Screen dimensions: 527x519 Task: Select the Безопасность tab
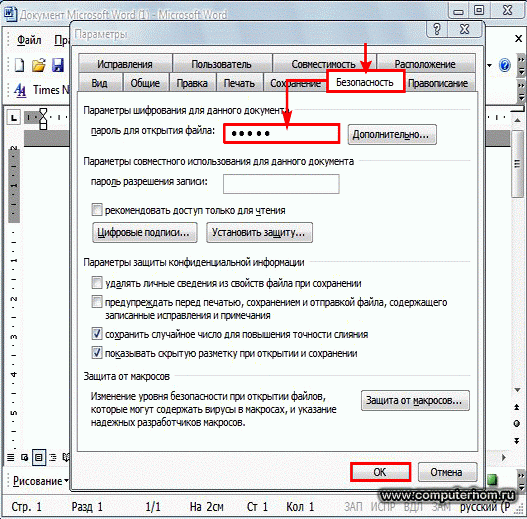[365, 82]
